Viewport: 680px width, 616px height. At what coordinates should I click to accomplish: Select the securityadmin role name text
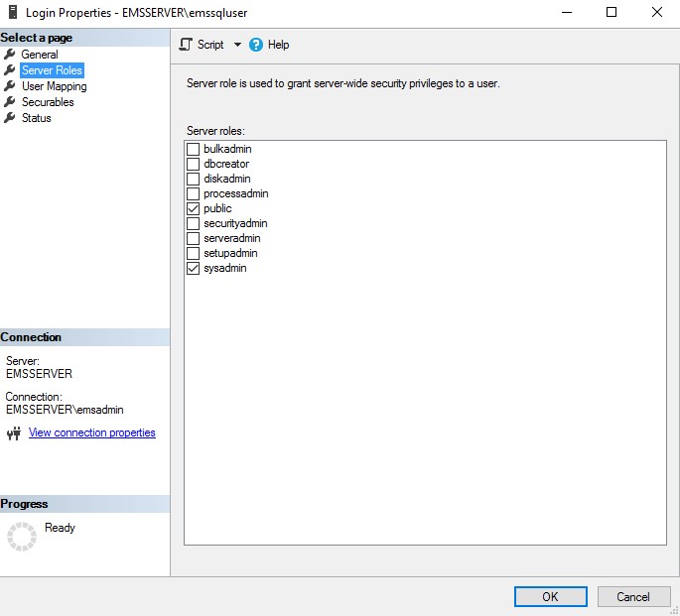point(235,223)
